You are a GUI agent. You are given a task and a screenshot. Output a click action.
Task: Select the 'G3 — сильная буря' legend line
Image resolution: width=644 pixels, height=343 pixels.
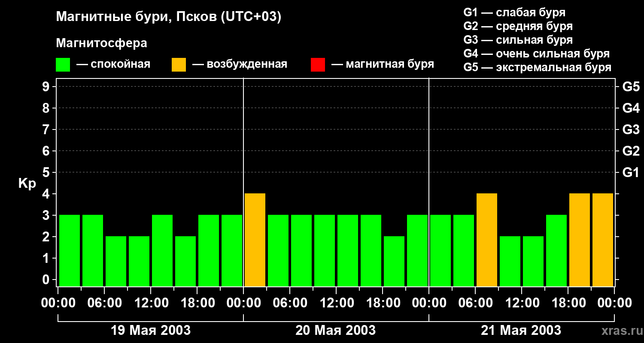[518, 40]
